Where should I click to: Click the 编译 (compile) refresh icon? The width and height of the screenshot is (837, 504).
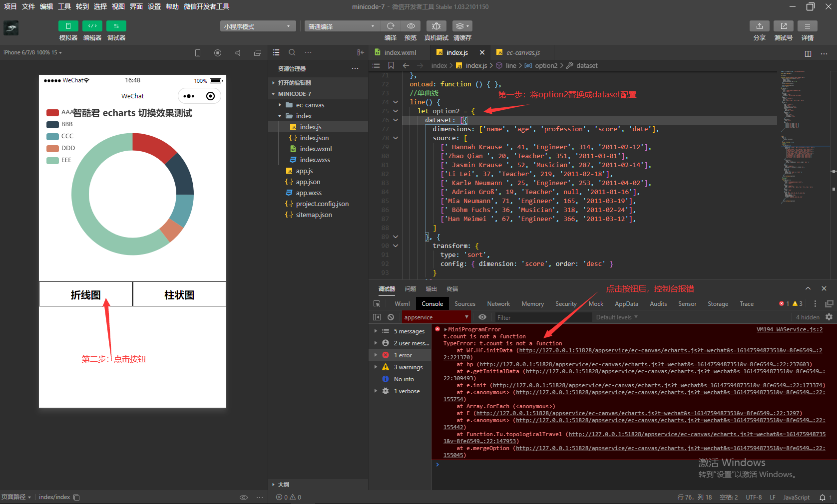[391, 26]
